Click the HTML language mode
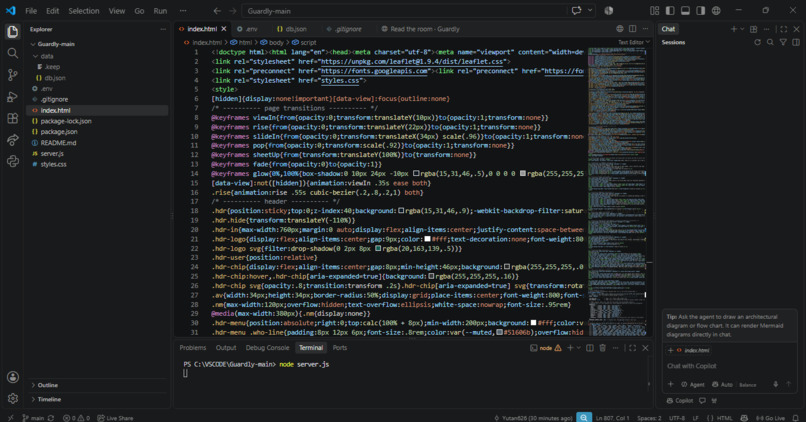The image size is (806, 422). click(x=724, y=418)
